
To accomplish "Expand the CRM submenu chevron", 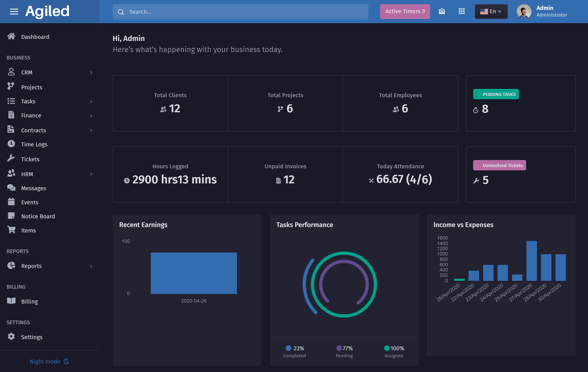I will click(x=91, y=73).
